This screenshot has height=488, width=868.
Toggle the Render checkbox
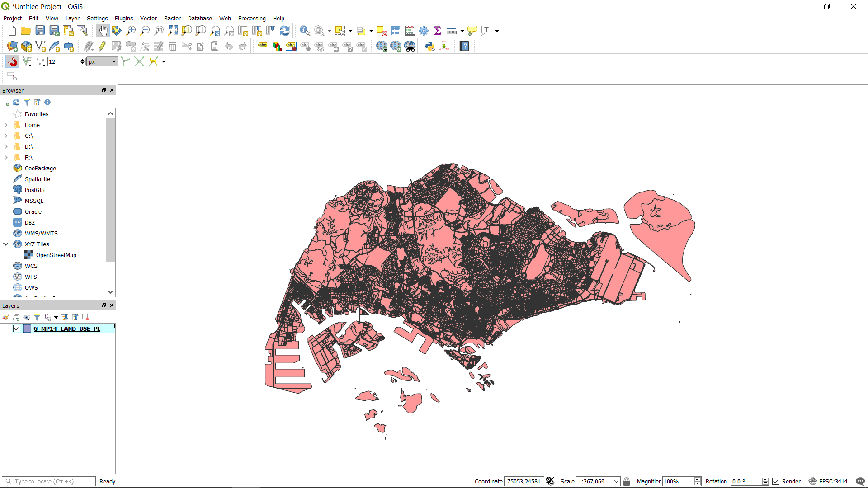coord(776,481)
